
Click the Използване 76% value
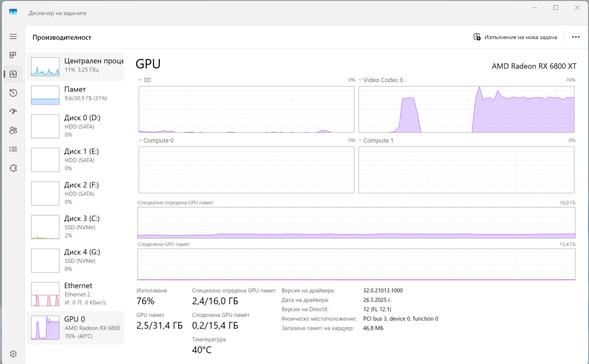[145, 301]
